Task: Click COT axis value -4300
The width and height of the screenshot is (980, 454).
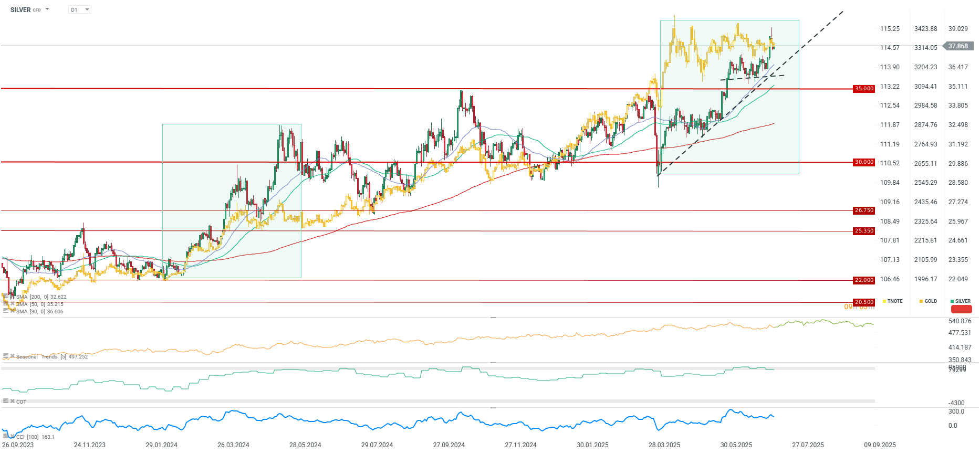Action: coord(956,403)
